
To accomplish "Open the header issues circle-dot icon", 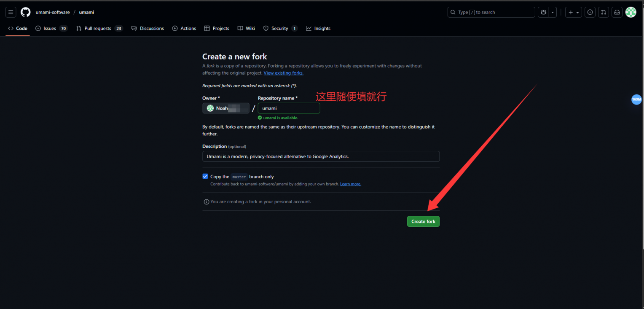I will tap(590, 12).
